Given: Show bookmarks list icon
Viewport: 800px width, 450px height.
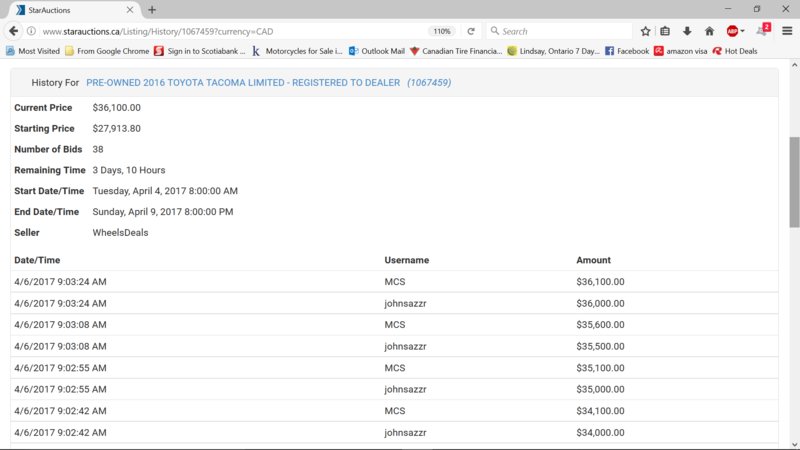Looking at the screenshot, I should (x=665, y=31).
